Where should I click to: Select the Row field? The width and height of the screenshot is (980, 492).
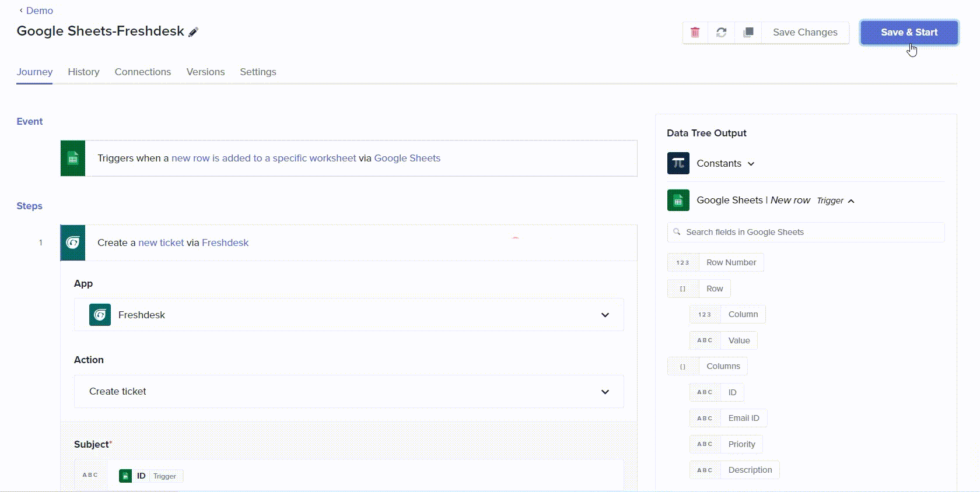click(715, 289)
